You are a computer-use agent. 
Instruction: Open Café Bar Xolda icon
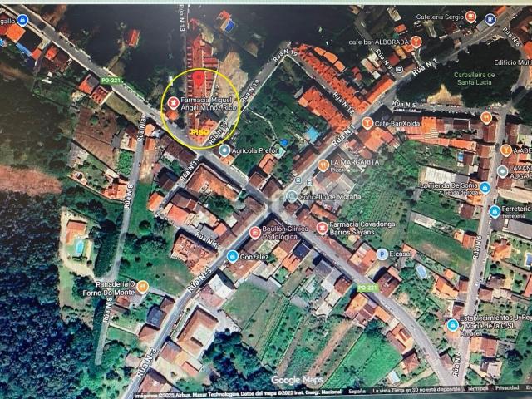[x=367, y=123]
